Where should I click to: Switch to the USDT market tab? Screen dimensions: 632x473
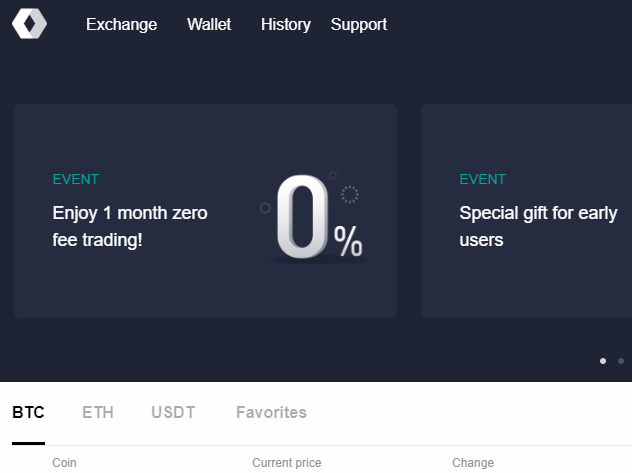pos(173,412)
